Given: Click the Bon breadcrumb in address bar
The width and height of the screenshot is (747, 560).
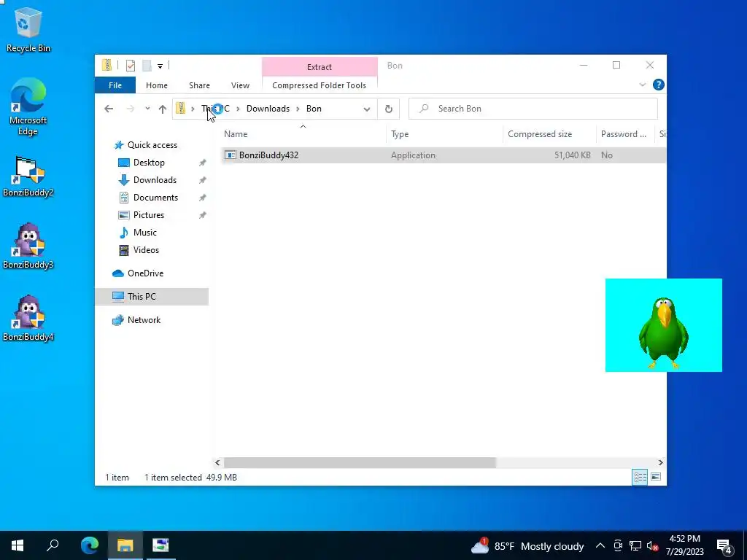Looking at the screenshot, I should click(314, 109).
